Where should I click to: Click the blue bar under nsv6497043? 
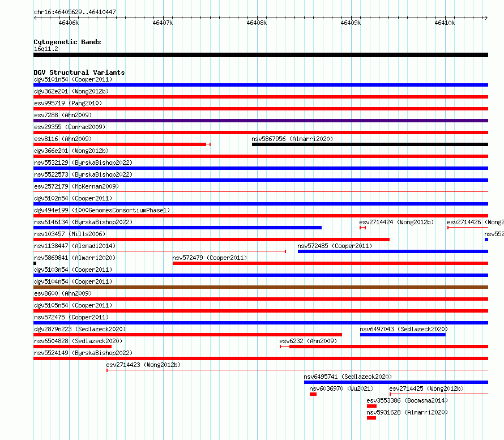pos(403,335)
